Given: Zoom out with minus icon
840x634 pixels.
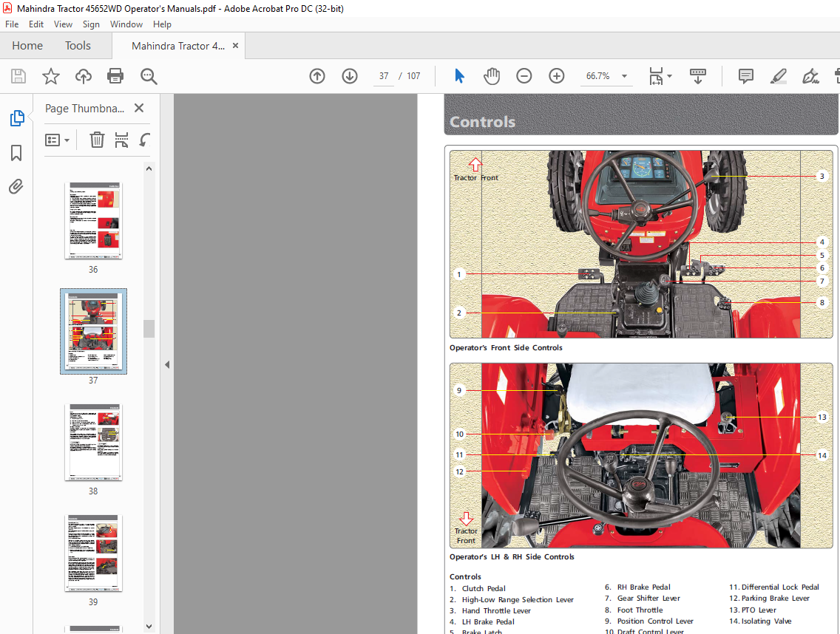Looking at the screenshot, I should click(x=524, y=76).
